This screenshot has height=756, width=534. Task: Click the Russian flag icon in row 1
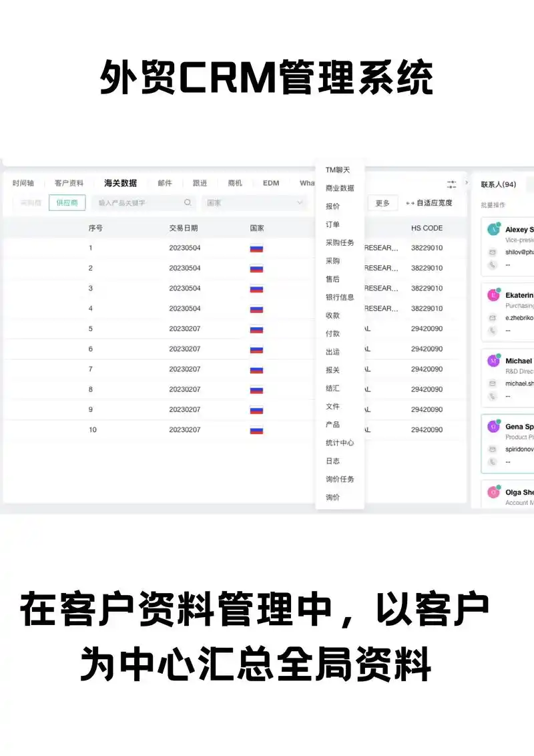point(256,248)
